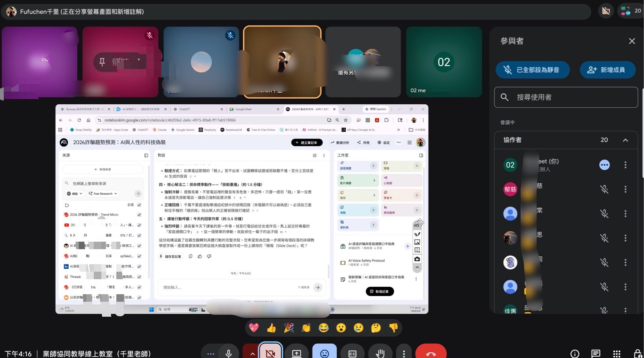Send the thumbs down reaction

(x=393, y=328)
